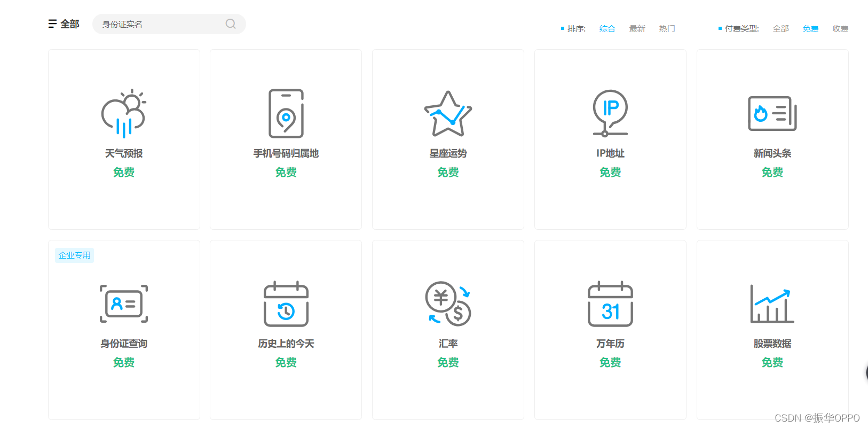This screenshot has height=428, width=868.
Task: Open the IP地址 title link
Action: tap(610, 153)
